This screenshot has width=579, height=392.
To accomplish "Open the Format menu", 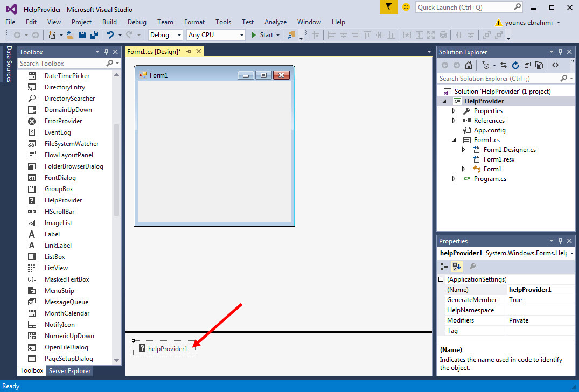I will 194,22.
